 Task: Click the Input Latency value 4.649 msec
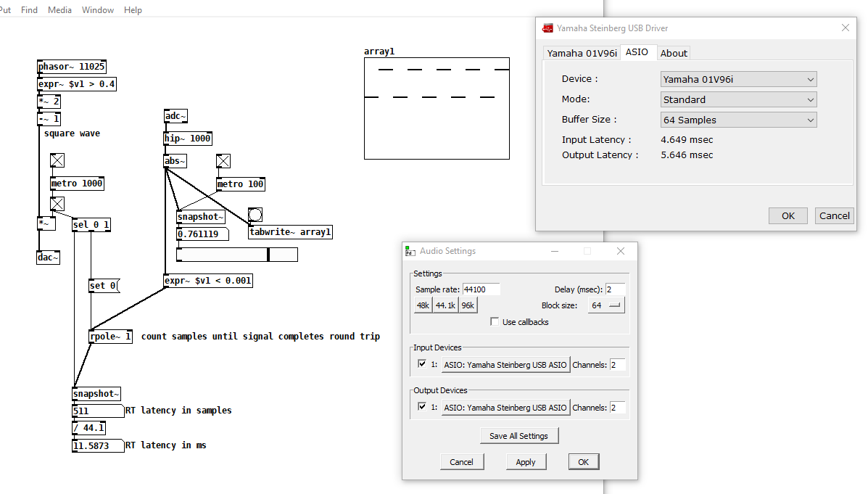[x=687, y=139]
